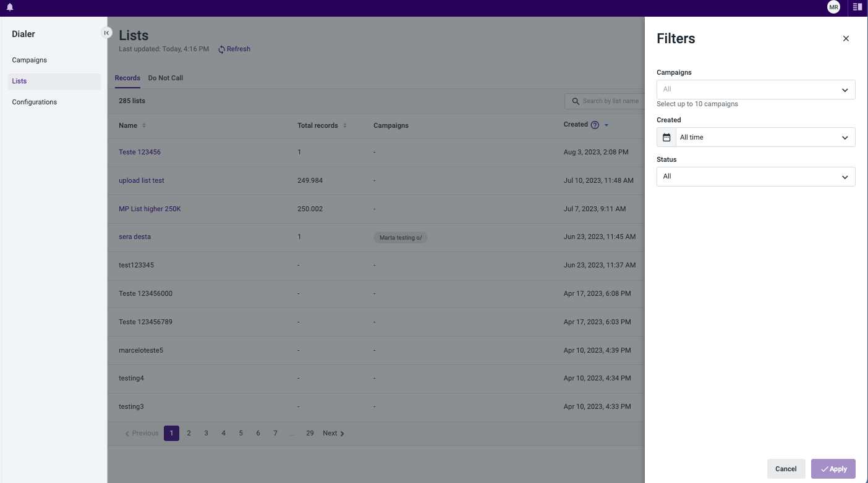Open the Teste 123456 list
The width and height of the screenshot is (868, 483).
(x=140, y=152)
